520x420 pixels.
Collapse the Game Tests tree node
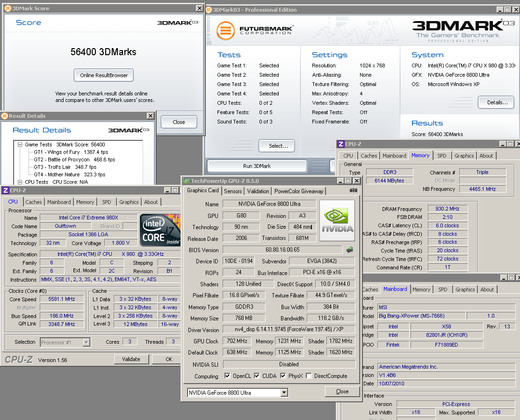coord(20,145)
